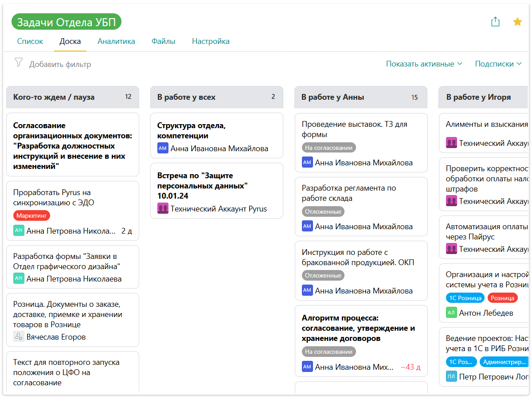Open the Настройка tab
Image resolution: width=532 pixels, height=399 pixels.
[x=211, y=41]
